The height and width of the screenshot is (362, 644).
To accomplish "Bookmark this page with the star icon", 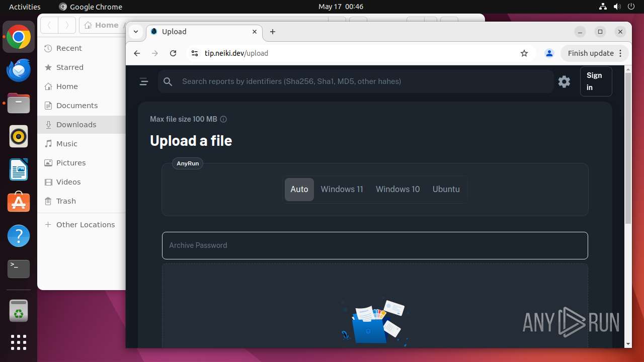I will click(x=524, y=53).
